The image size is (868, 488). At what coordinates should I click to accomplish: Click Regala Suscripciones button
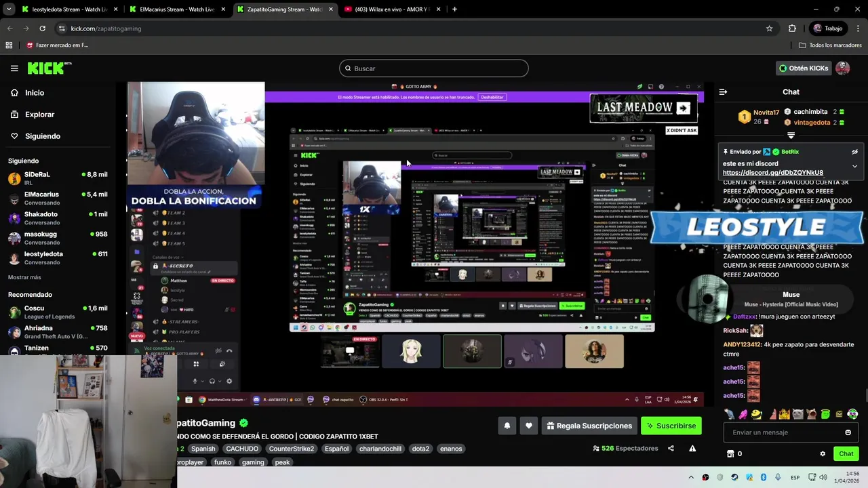point(589,426)
